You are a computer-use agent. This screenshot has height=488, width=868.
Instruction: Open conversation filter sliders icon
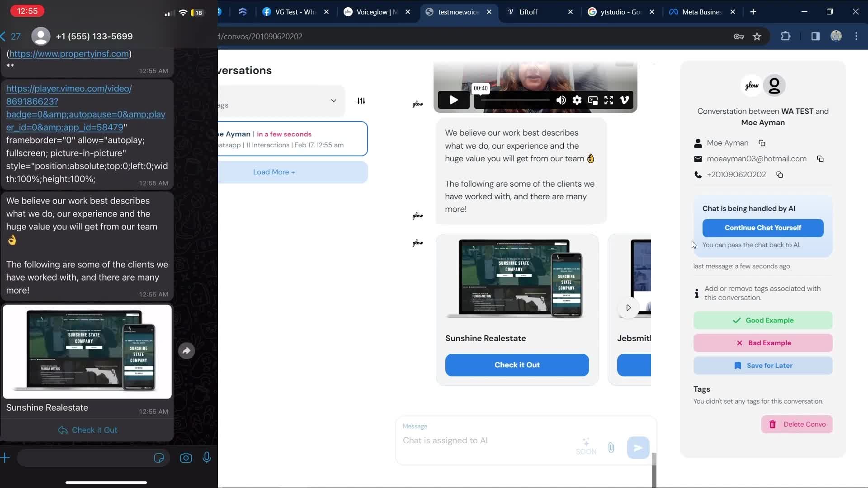361,101
